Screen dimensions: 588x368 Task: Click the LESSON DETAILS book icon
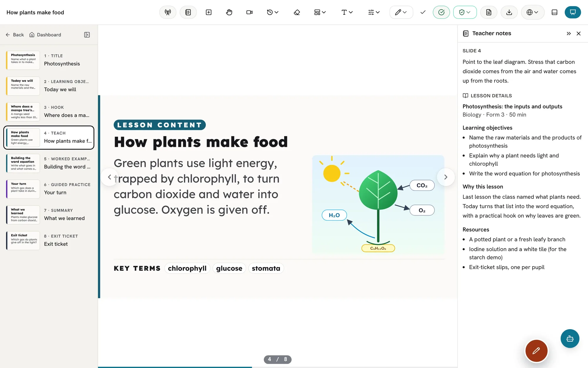click(465, 96)
